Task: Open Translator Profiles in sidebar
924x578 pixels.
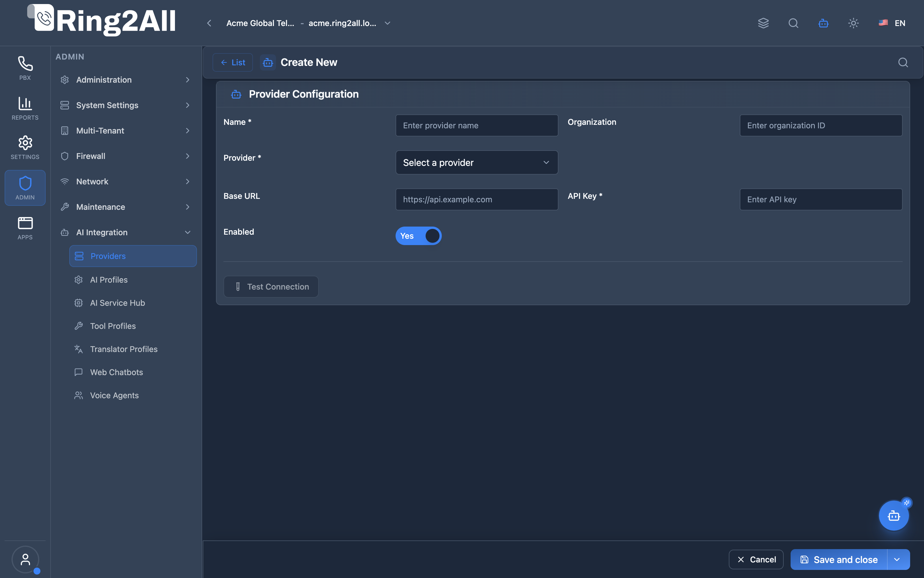Action: [x=133, y=349]
